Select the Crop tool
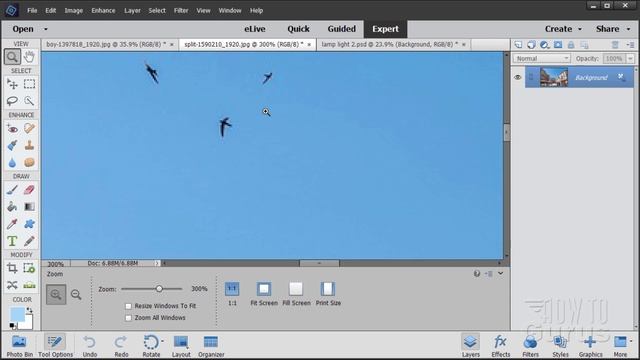Viewport: 640px width, 360px height. 12,268
